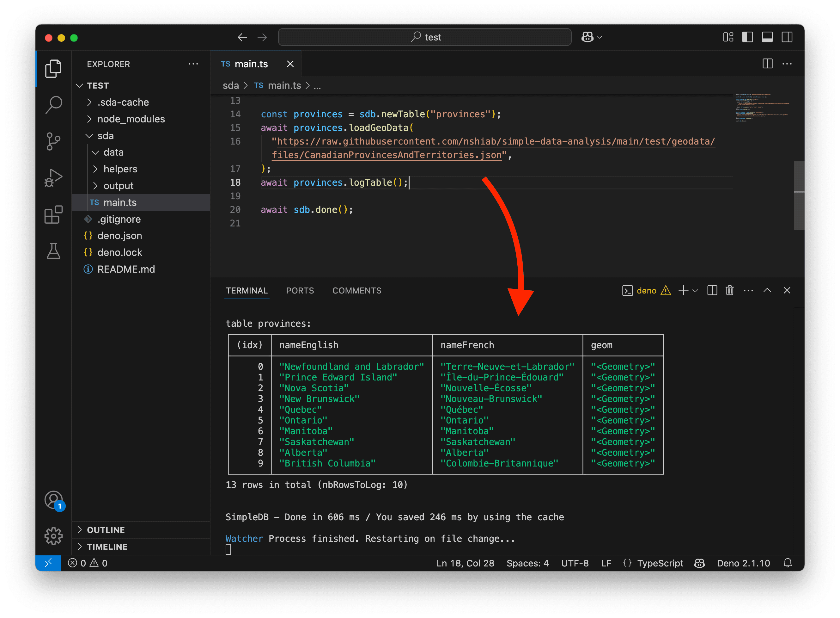The height and width of the screenshot is (618, 840).
Task: Open Explorer Views and More Actions
Action: [x=193, y=64]
